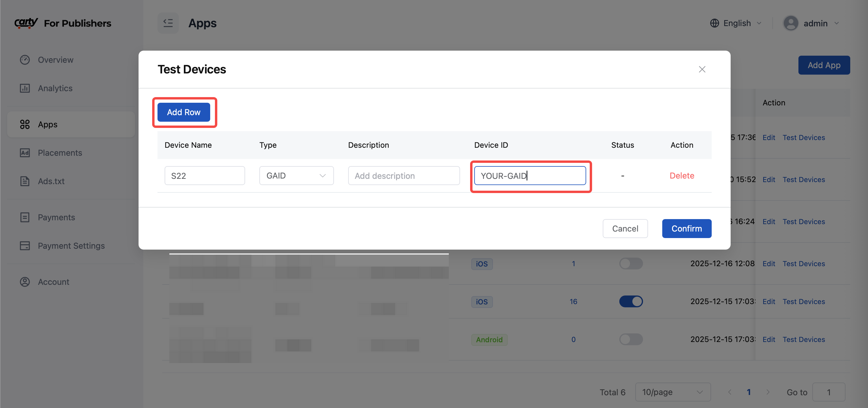
Task: Expand the 10/page pagination dropdown
Action: click(x=673, y=392)
